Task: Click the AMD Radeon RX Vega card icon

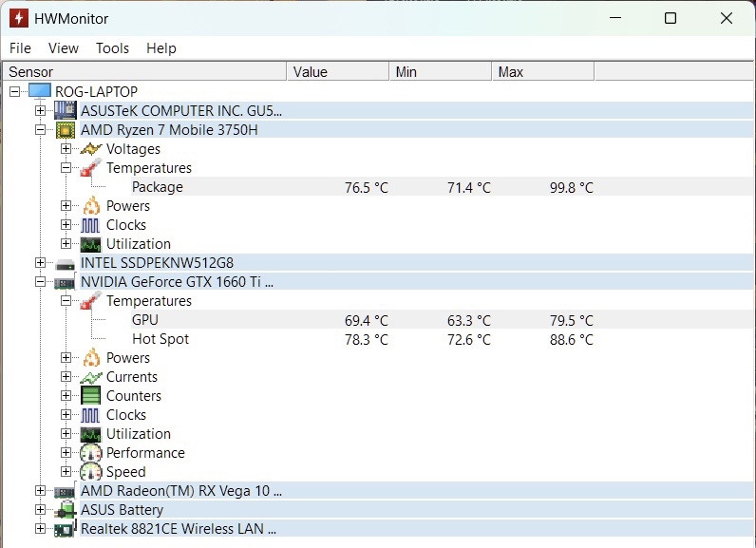Action: tap(65, 491)
